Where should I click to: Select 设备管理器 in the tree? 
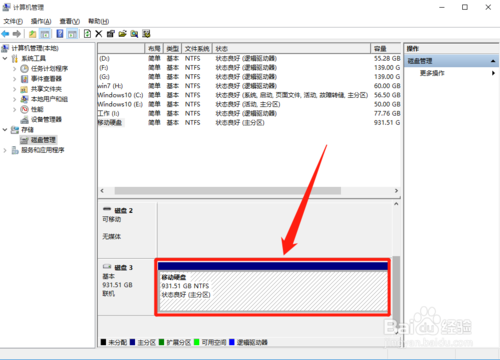[46, 119]
